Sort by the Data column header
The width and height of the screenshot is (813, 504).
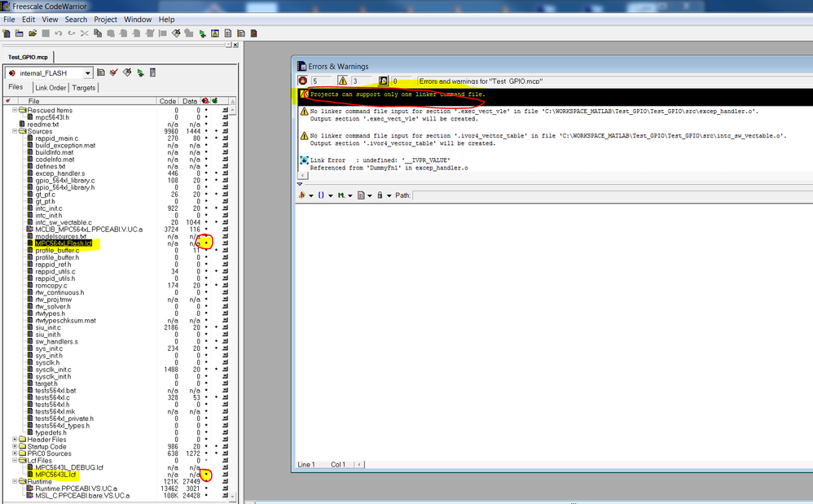[x=191, y=101]
